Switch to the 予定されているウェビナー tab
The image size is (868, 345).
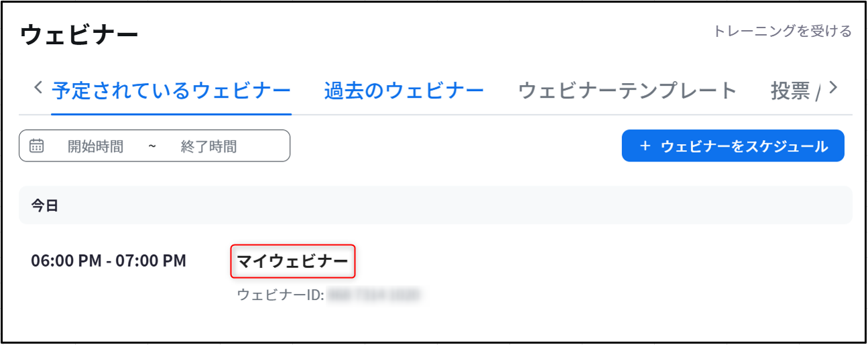[x=172, y=90]
